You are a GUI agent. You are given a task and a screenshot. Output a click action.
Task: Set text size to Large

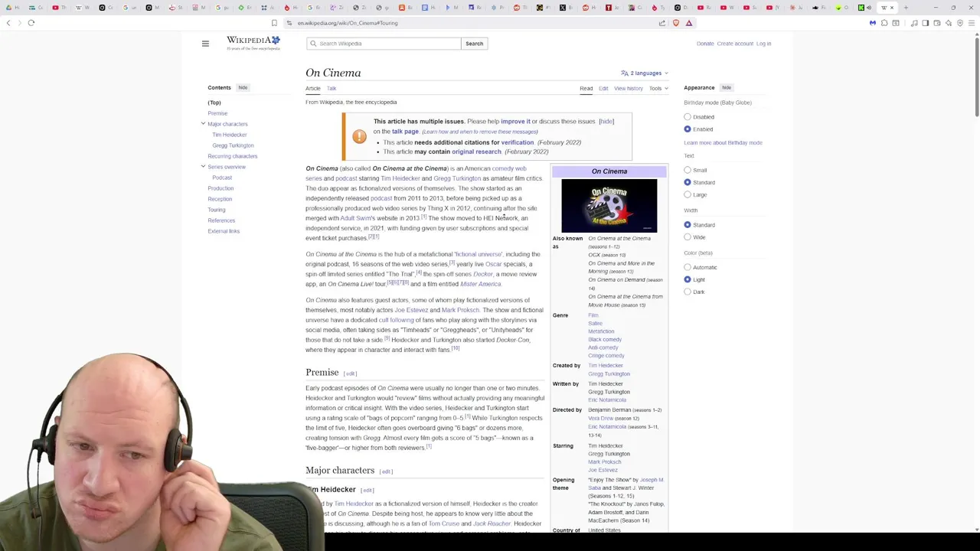688,194
